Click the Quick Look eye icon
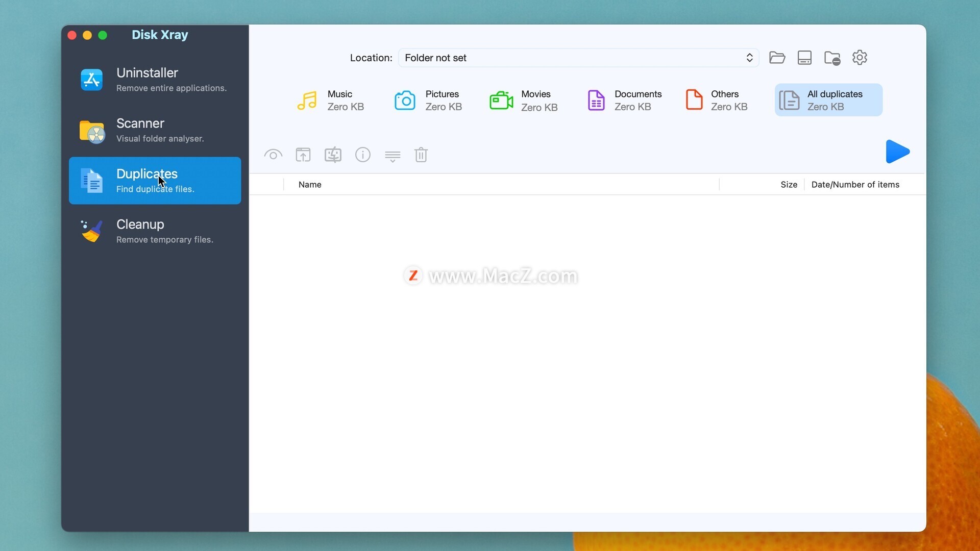 273,155
